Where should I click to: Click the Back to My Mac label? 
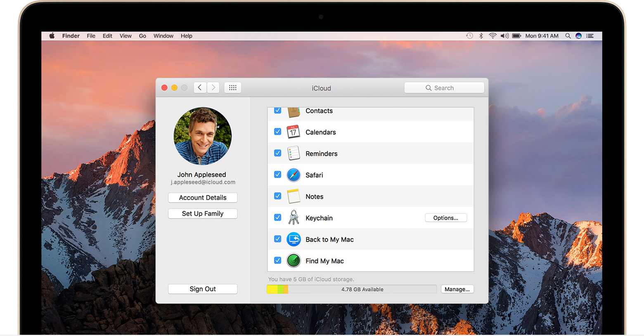tap(329, 239)
